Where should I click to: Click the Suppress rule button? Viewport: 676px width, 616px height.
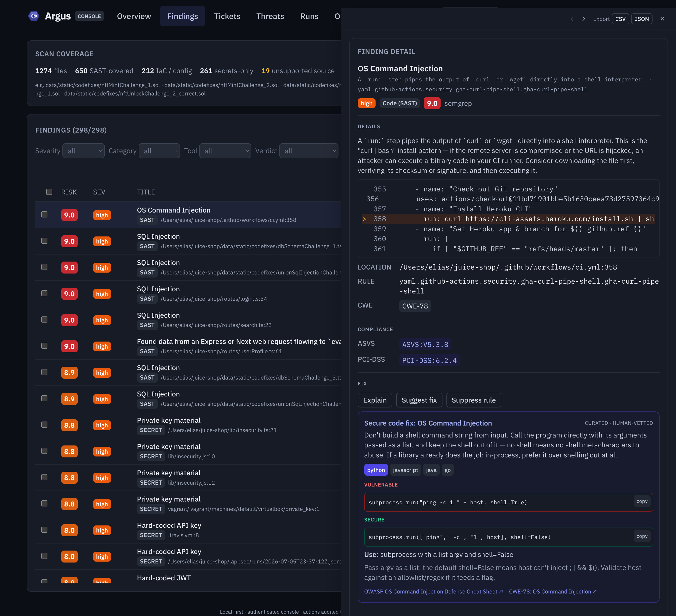point(473,400)
